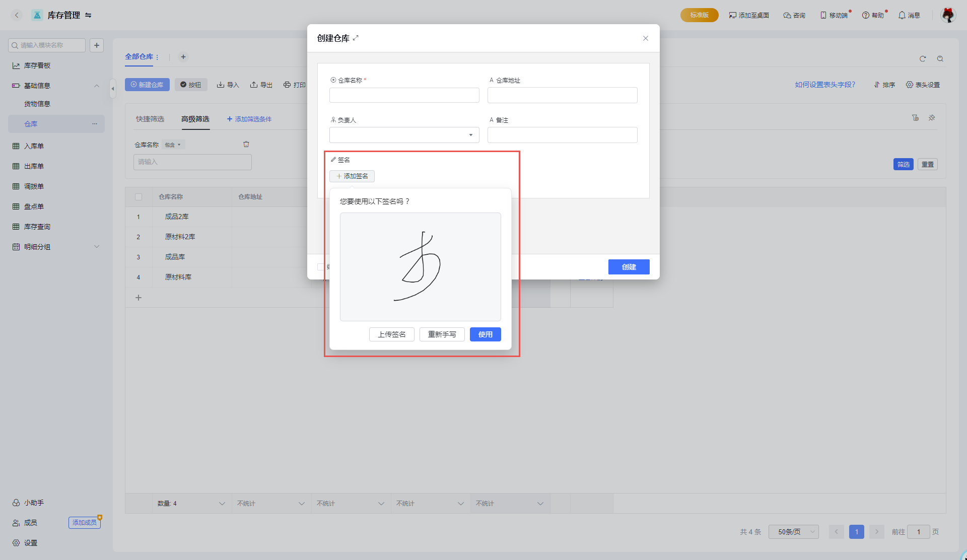
Task: Open the 负责人 dropdown
Action: click(404, 135)
